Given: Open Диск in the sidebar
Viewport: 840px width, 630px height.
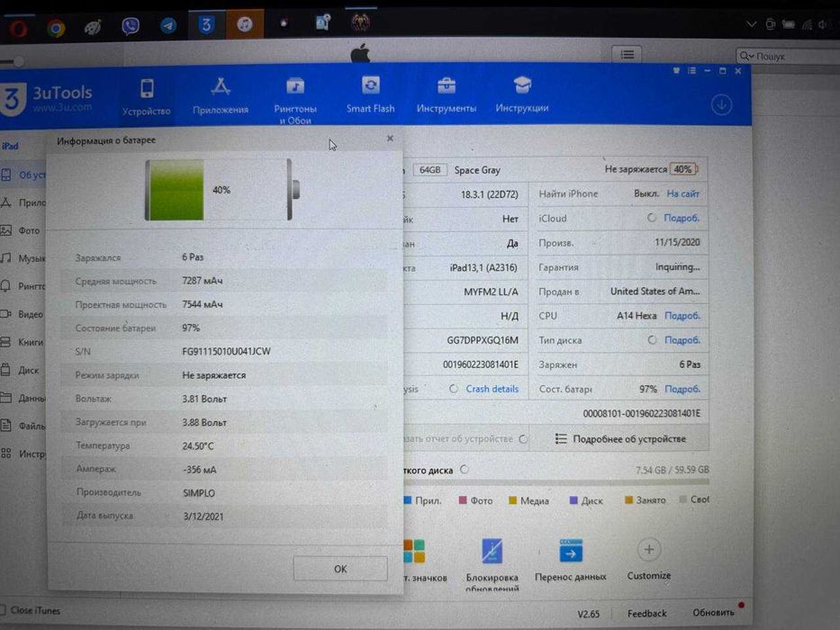Looking at the screenshot, I should click(22, 370).
